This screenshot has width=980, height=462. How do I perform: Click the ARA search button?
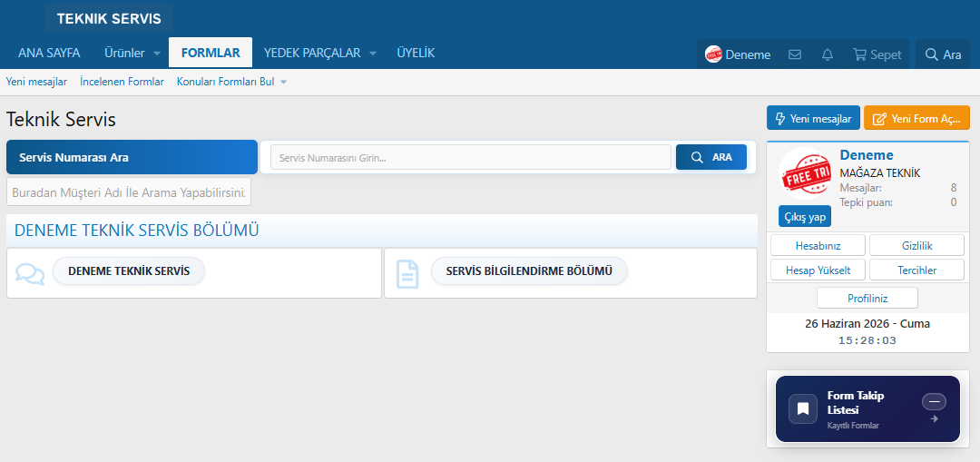[711, 158]
